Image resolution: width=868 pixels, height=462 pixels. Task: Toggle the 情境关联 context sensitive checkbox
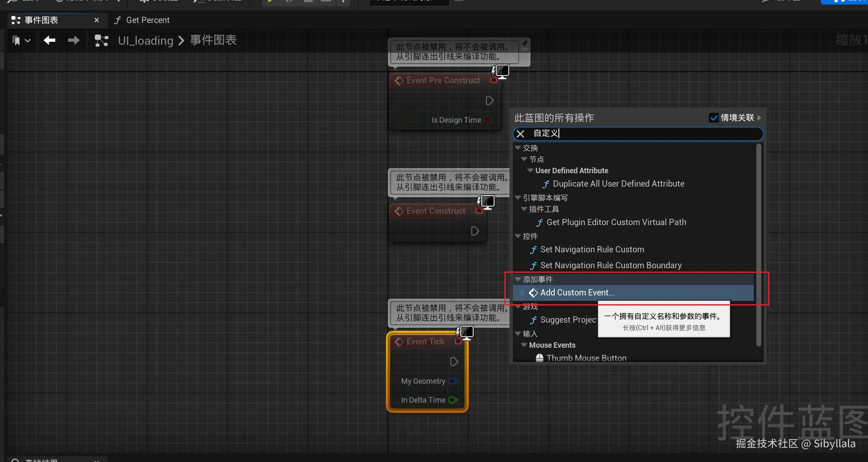[x=714, y=118]
